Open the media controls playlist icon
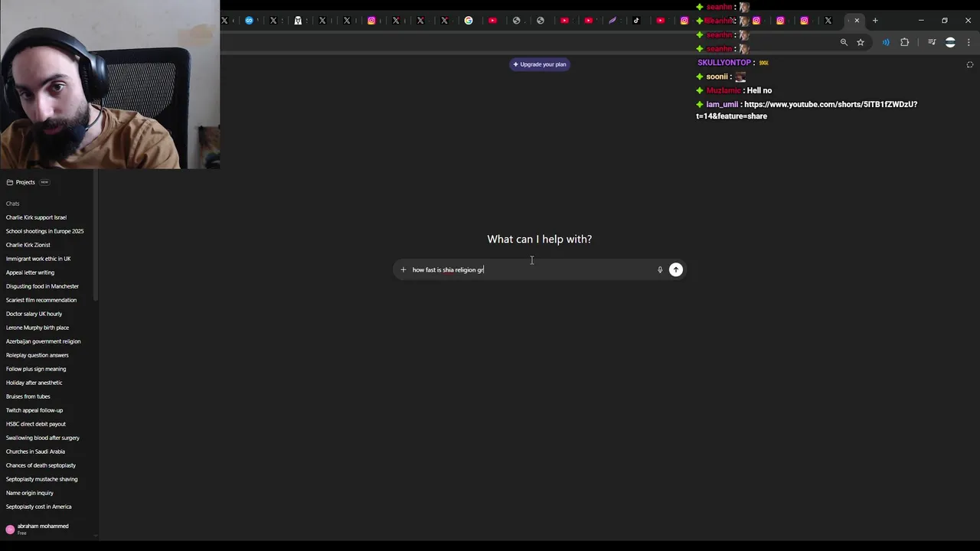 point(932,42)
